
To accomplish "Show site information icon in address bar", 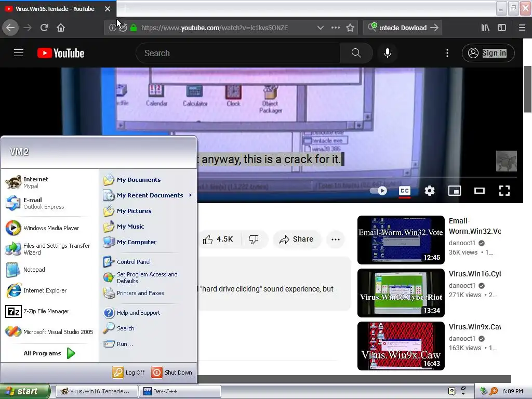I will [112, 28].
